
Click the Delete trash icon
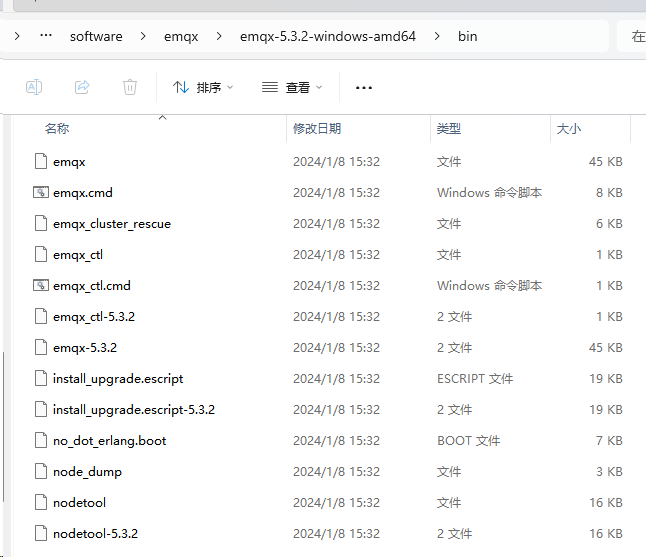pyautogui.click(x=130, y=87)
